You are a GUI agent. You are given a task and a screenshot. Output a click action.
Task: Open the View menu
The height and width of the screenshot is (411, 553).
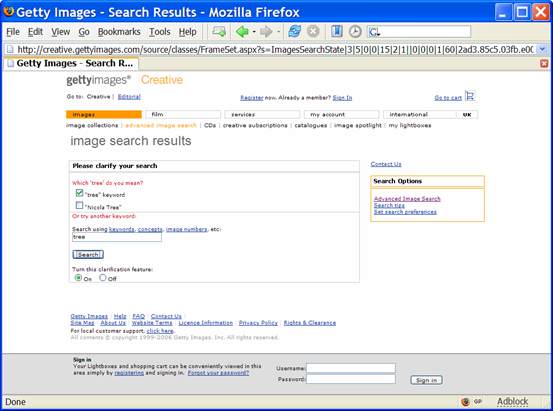coord(61,32)
